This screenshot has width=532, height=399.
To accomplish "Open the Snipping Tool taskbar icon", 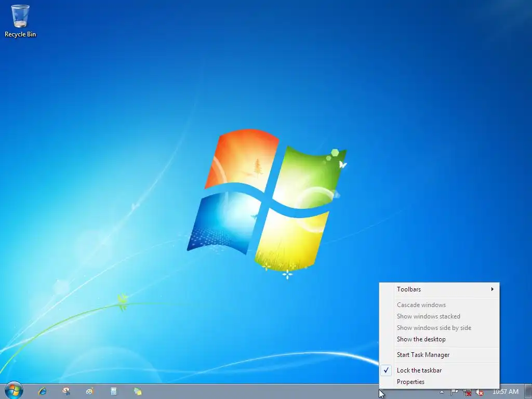I will [x=66, y=391].
